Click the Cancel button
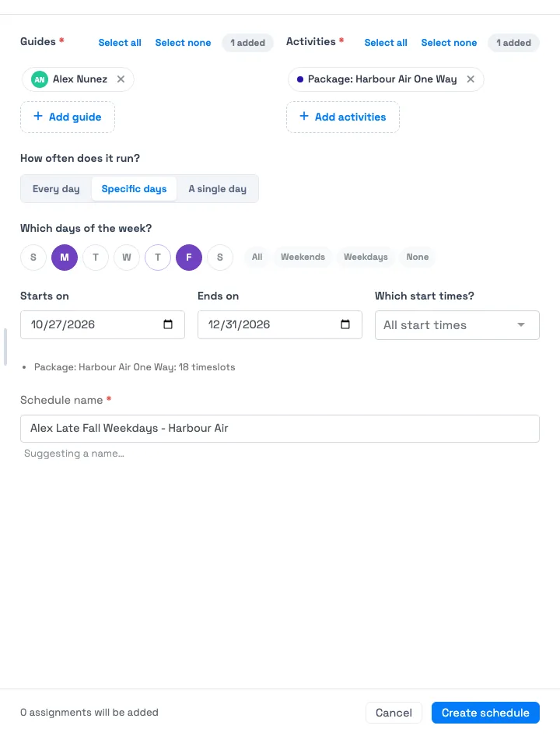This screenshot has width=560, height=736. [x=394, y=713]
